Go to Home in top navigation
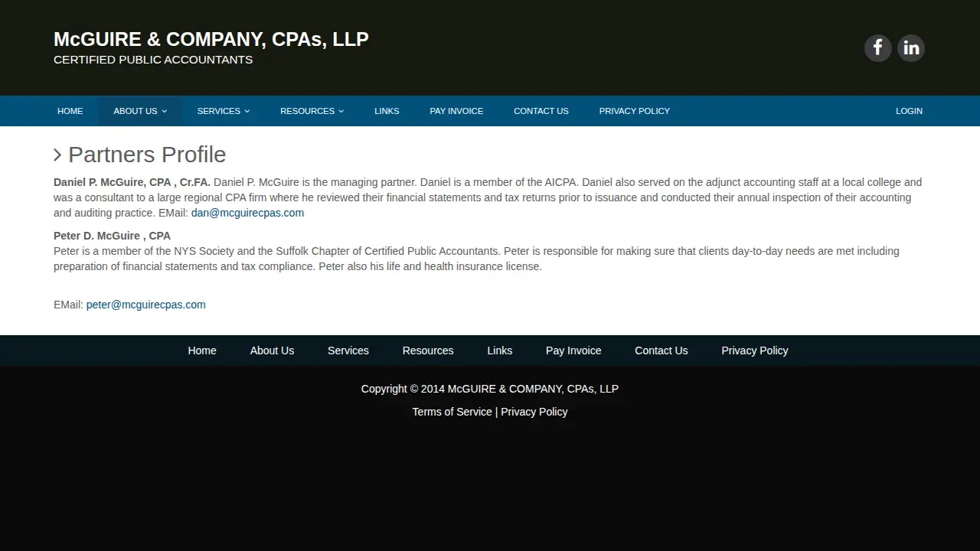 70,111
